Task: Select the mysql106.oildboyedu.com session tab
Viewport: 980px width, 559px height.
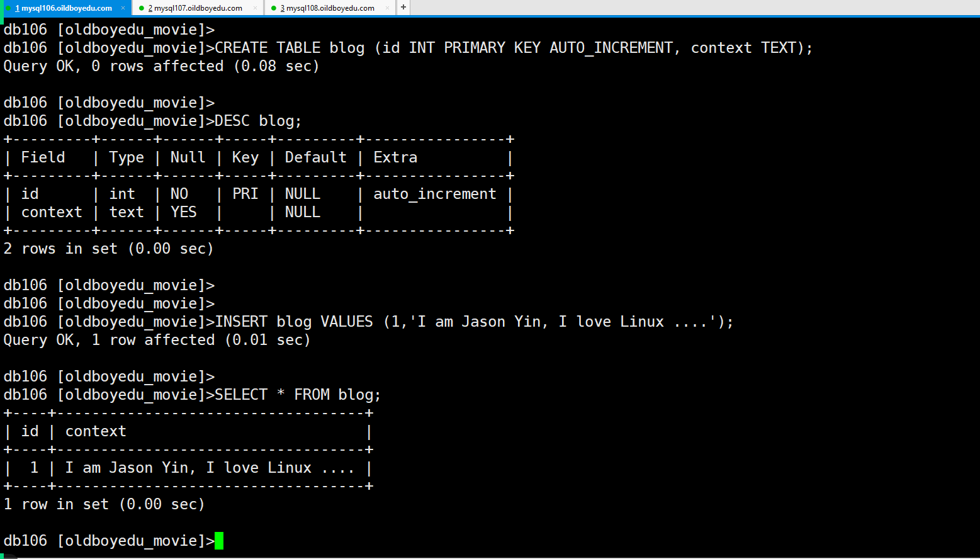Action: coord(64,8)
